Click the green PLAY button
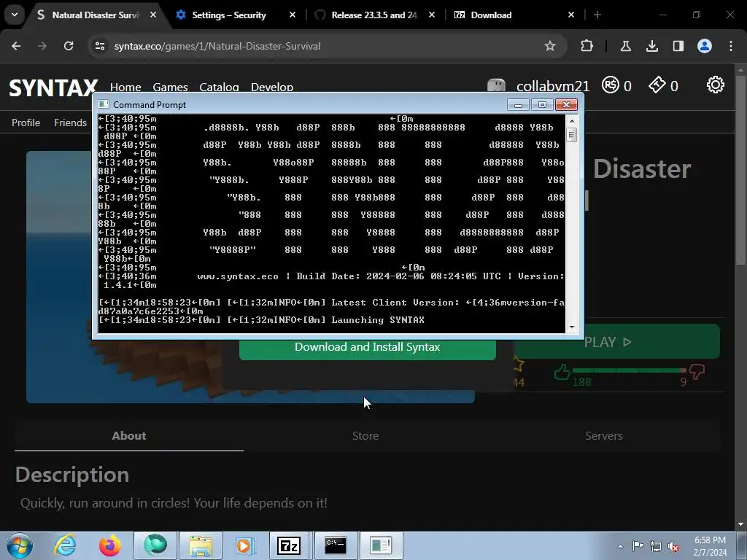 616,341
